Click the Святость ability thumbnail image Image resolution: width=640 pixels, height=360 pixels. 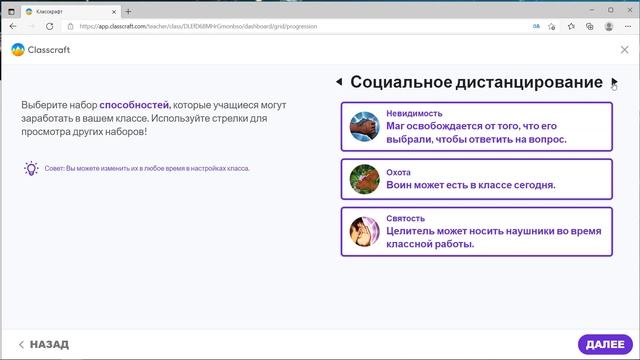(364, 231)
